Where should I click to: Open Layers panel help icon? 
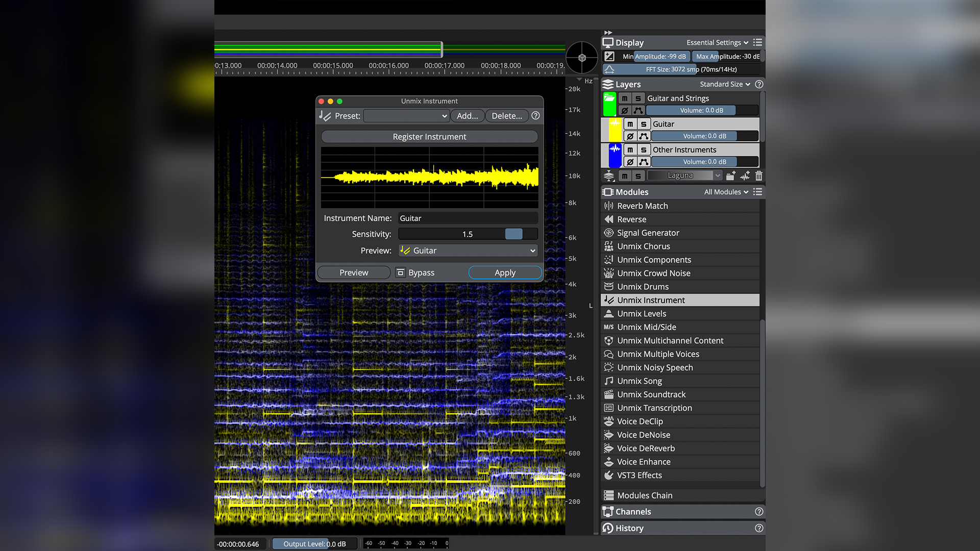click(759, 84)
